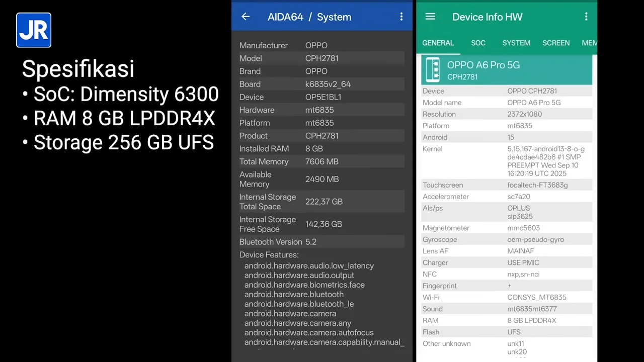Image resolution: width=644 pixels, height=362 pixels.
Task: Tap the OPPO A6 Pro 5G header card
Action: click(507, 70)
